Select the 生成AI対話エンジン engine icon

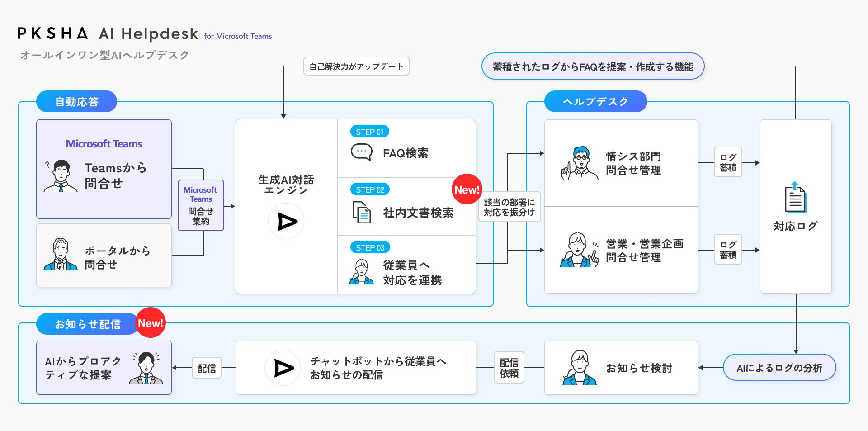[x=286, y=221]
